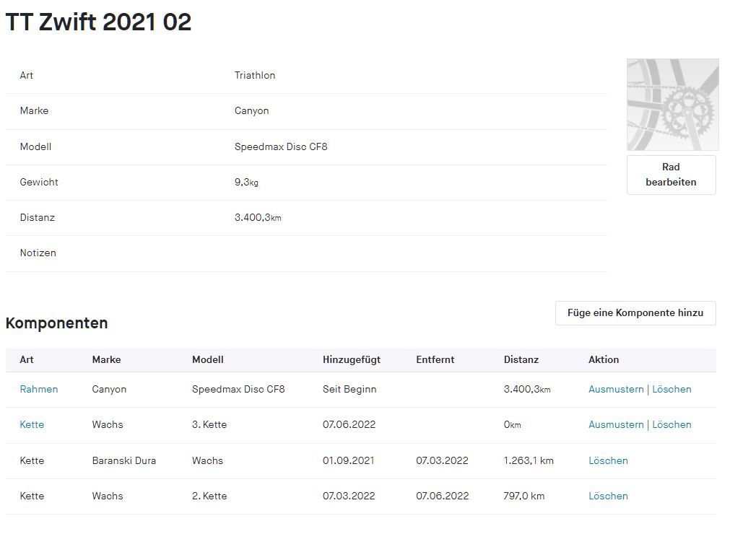Delete the 2. Kette component entry
This screenshot has width=756, height=534.
coord(608,496)
